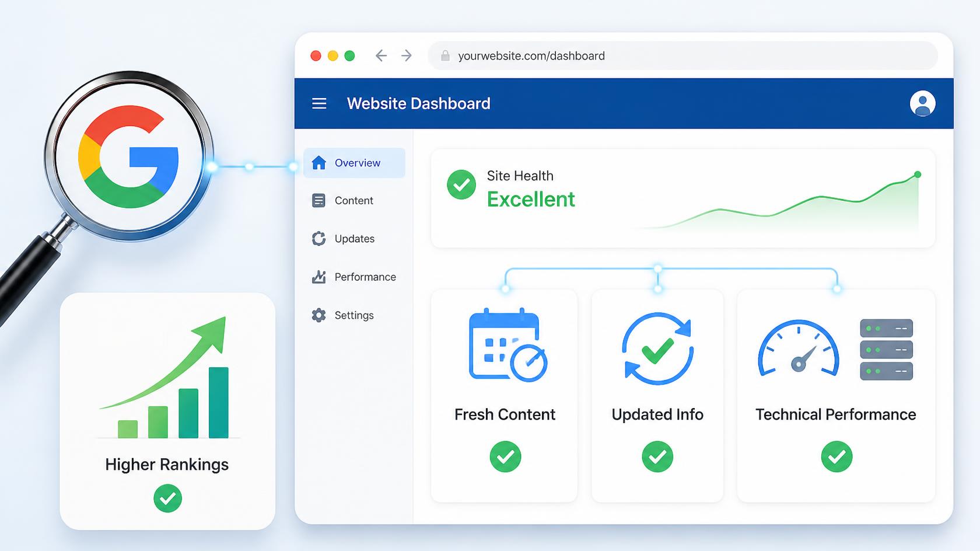Click the gear icon beside Settings
Viewport: 980px width, 551px height.
(x=318, y=315)
